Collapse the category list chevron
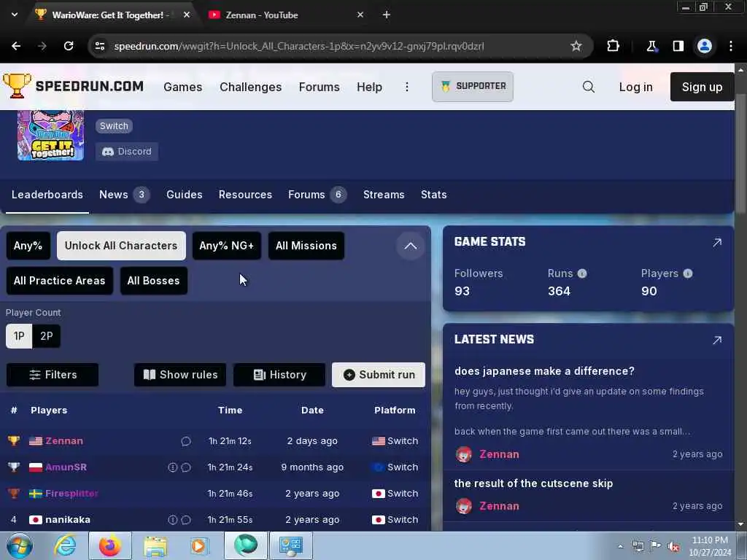 pos(410,246)
